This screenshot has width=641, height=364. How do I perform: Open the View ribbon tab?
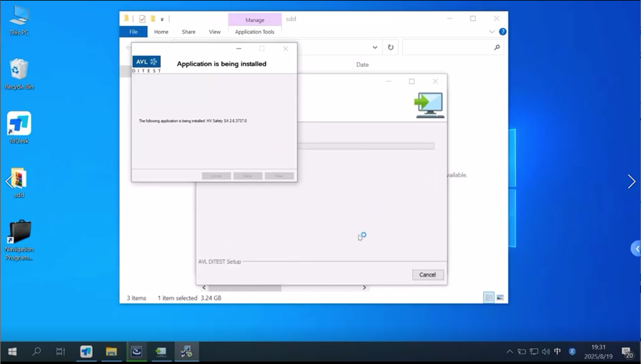coord(214,32)
